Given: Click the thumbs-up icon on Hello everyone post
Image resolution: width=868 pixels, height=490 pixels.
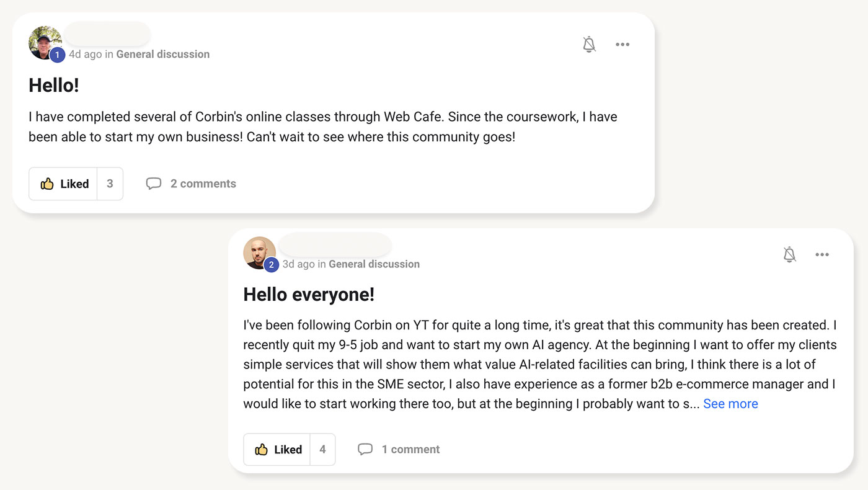Looking at the screenshot, I should tap(262, 448).
